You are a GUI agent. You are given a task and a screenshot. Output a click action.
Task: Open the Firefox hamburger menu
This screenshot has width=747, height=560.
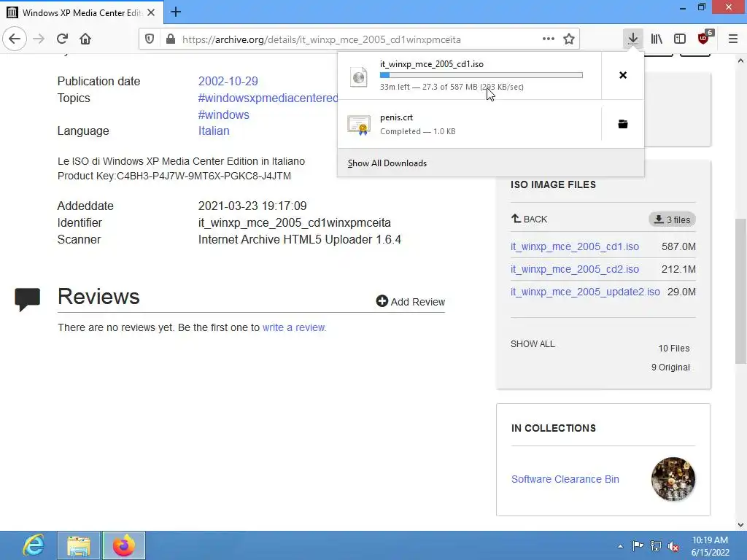click(x=733, y=39)
